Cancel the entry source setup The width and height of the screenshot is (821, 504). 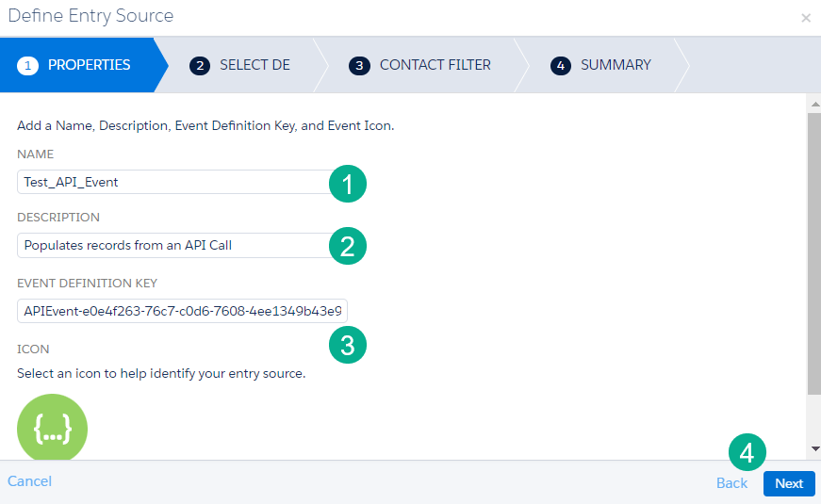coord(29,481)
